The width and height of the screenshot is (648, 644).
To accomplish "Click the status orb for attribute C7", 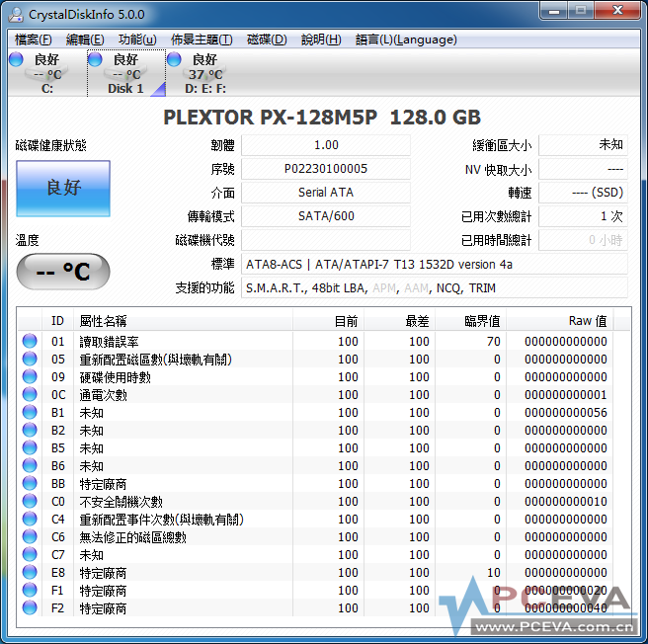I will (30, 554).
